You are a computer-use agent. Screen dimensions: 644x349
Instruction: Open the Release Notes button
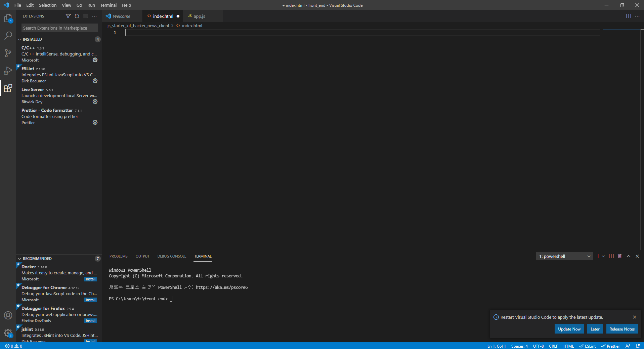point(622,329)
